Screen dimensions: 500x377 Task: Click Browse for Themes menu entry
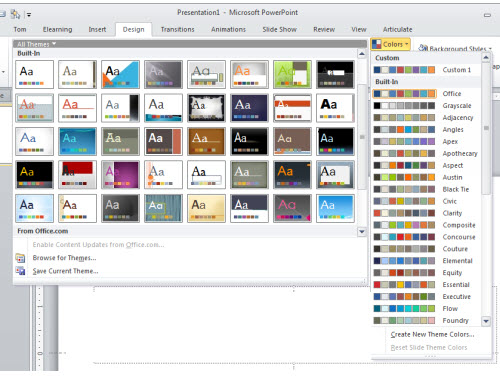tap(64, 258)
